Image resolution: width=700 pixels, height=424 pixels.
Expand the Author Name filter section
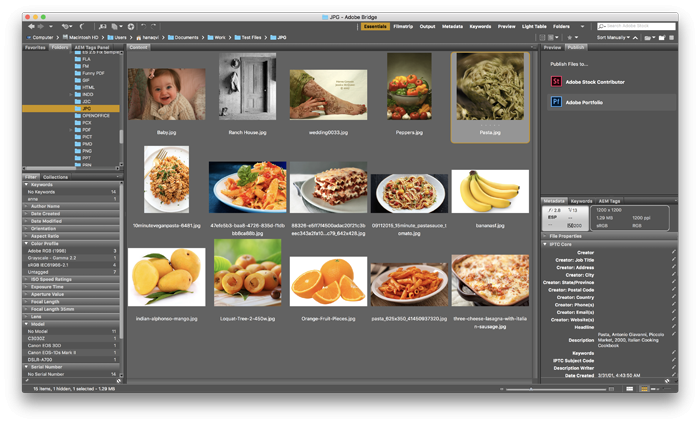pos(26,206)
